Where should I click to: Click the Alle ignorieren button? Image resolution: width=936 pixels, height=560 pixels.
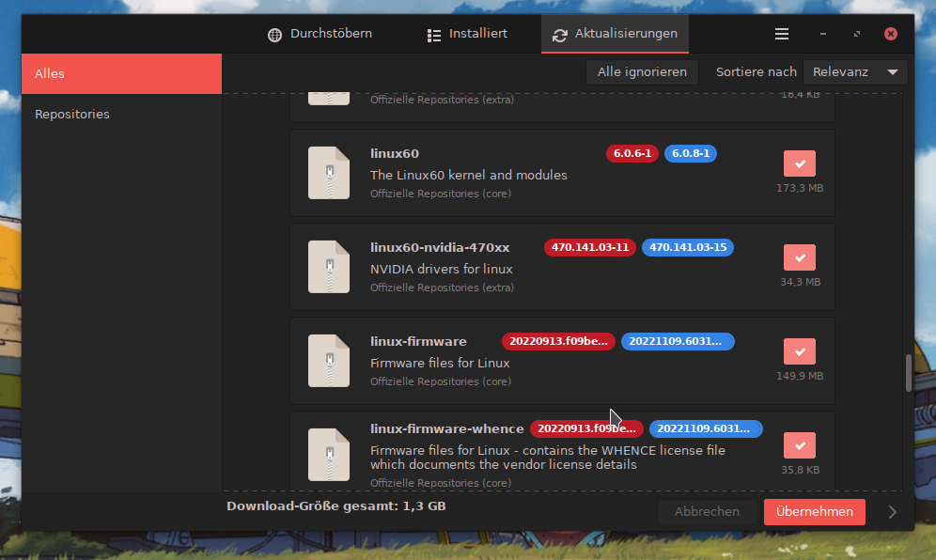pos(642,72)
